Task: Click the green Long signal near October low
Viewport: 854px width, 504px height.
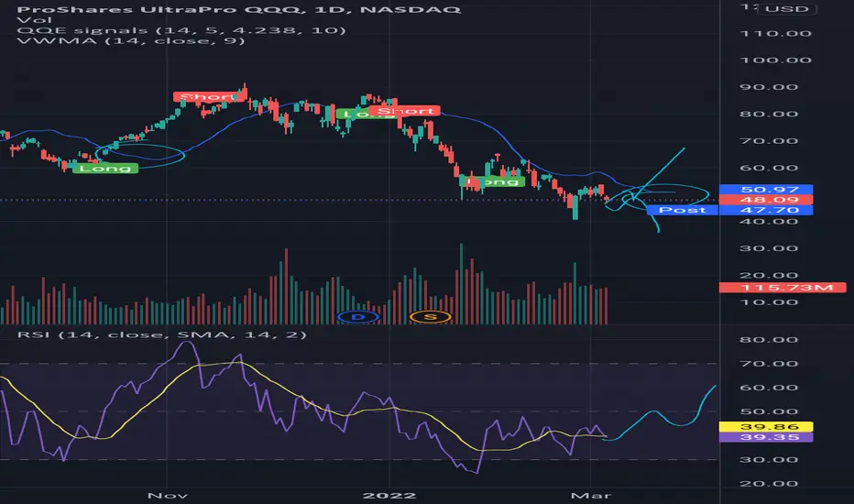Action: [105, 169]
